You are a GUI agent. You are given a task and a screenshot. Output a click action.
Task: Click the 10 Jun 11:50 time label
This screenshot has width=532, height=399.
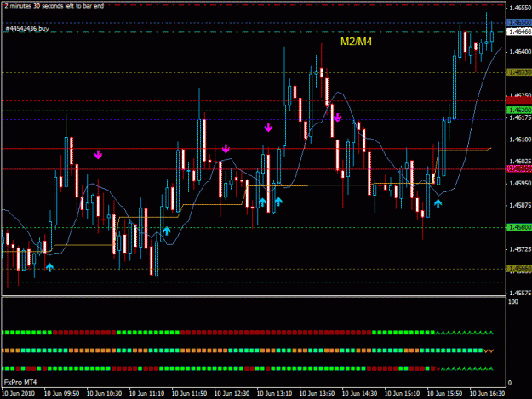click(x=189, y=393)
